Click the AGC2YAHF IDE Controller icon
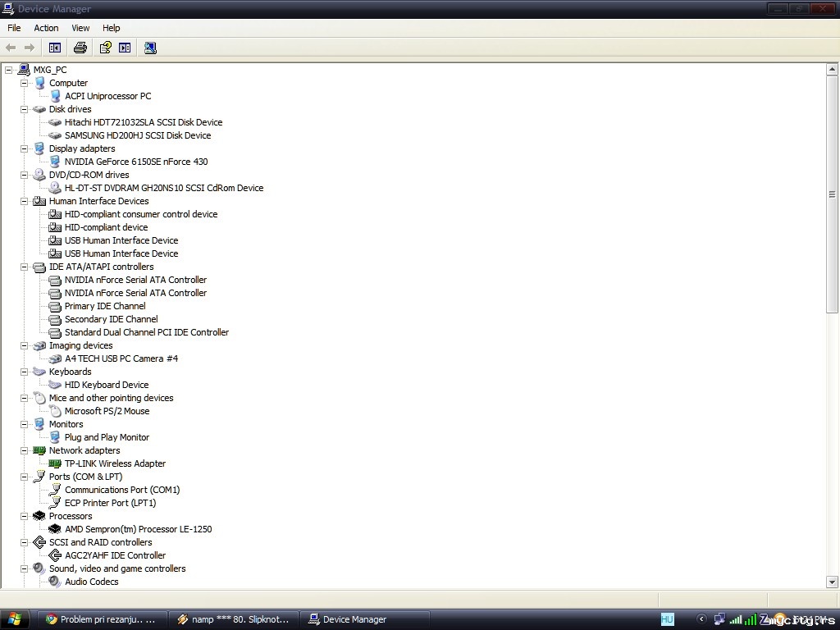The height and width of the screenshot is (630, 840). coord(55,555)
